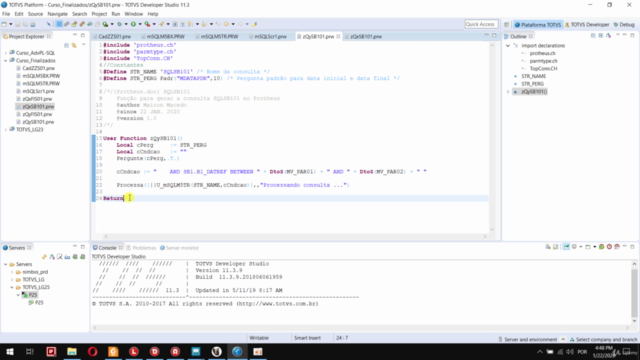Open Opera browser from the taskbar
This screenshot has height=360, width=640.
[93, 351]
